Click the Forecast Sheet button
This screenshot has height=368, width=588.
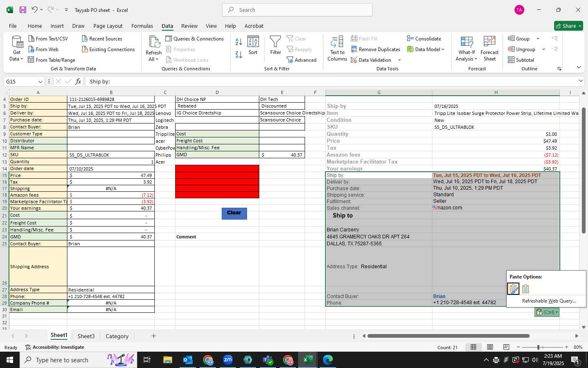[x=490, y=48]
